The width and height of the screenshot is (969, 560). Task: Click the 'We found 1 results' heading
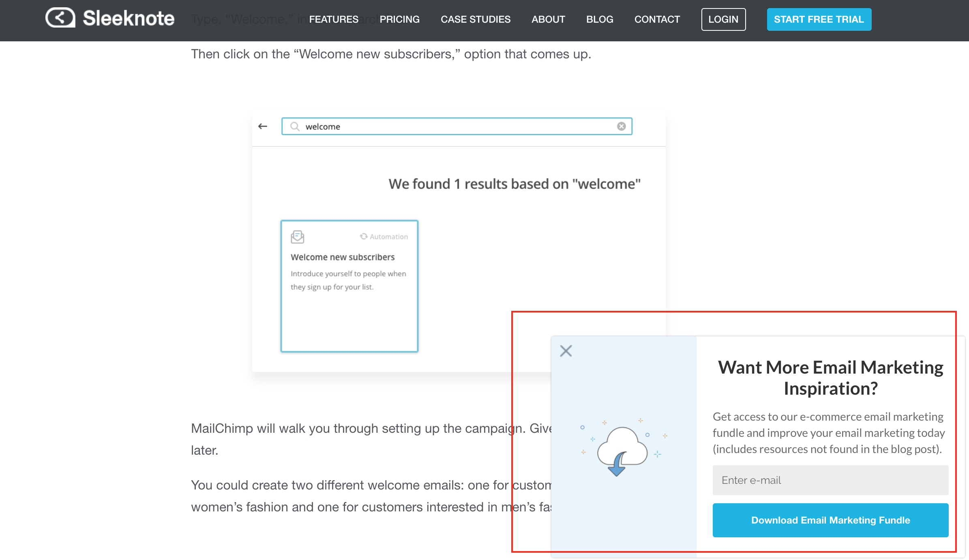coord(515,184)
